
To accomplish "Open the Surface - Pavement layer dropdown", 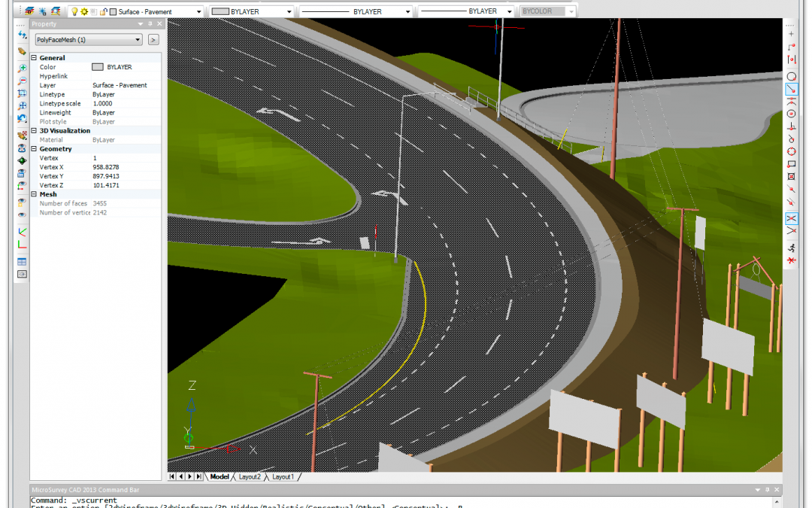I will coord(198,12).
